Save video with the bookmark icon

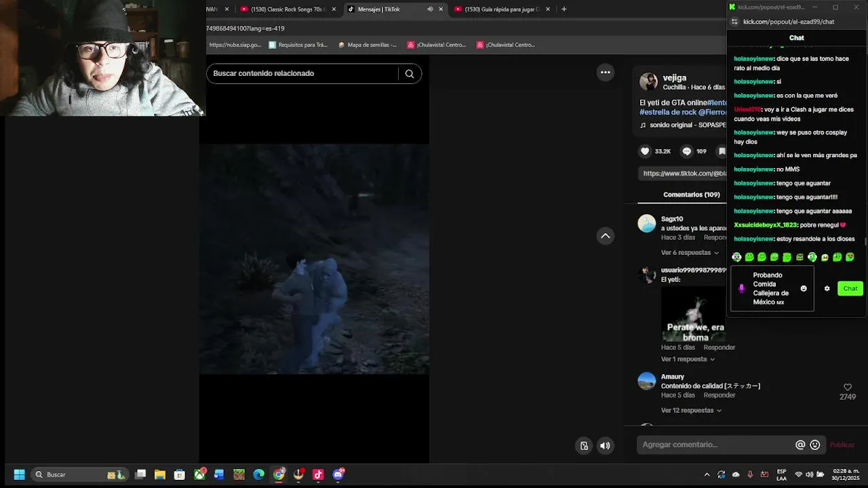722,151
